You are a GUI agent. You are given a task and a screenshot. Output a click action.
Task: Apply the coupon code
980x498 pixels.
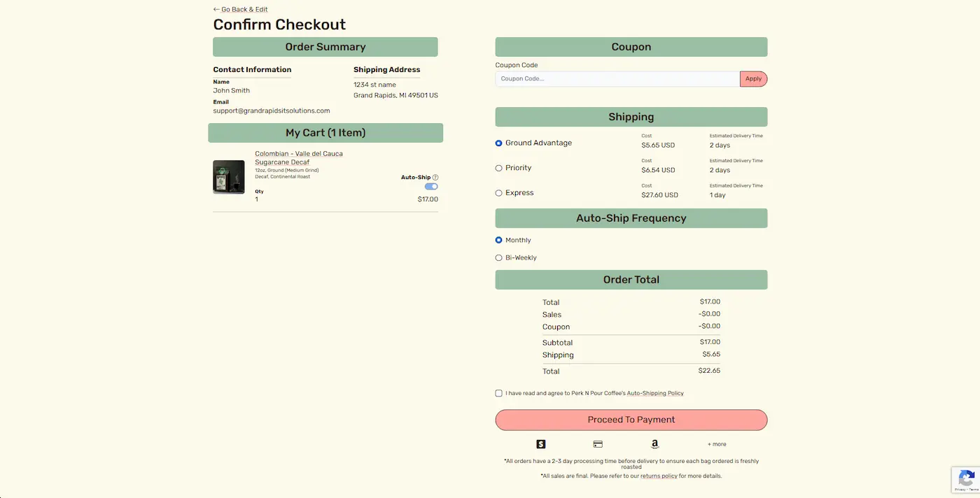(x=753, y=79)
